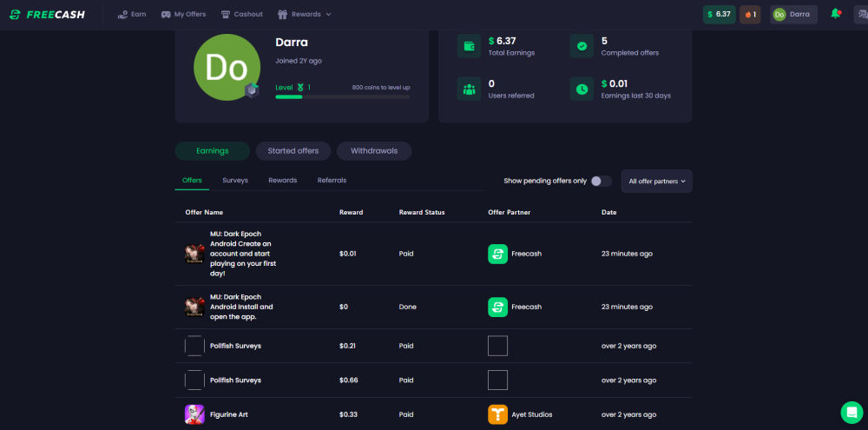Click the large Do profile avatar
868x430 pixels.
(x=227, y=67)
